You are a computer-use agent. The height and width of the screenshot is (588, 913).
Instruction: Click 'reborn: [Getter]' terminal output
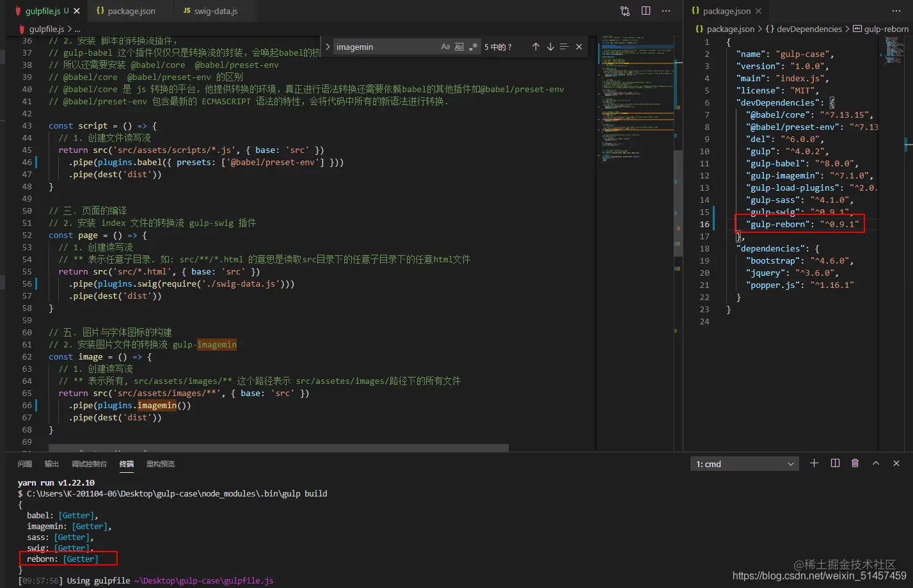63,559
